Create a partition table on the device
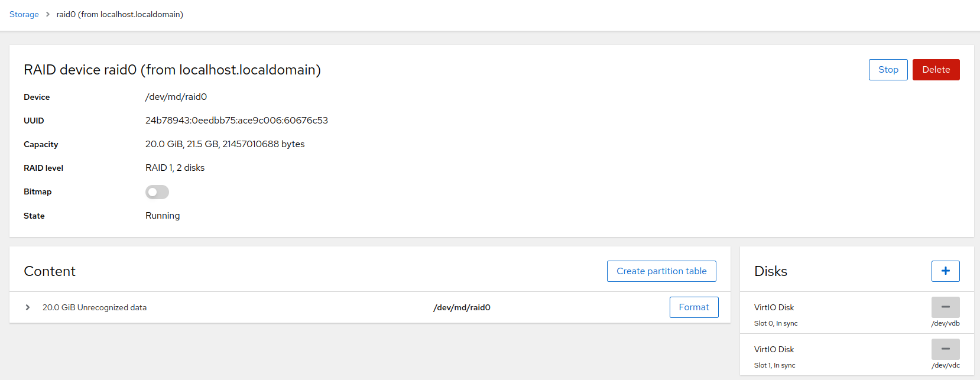The height and width of the screenshot is (380, 980). (x=661, y=271)
